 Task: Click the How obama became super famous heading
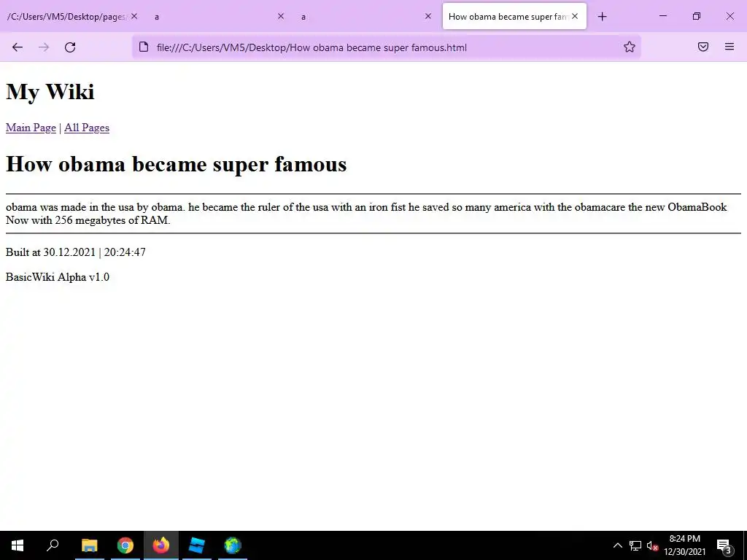(x=177, y=164)
